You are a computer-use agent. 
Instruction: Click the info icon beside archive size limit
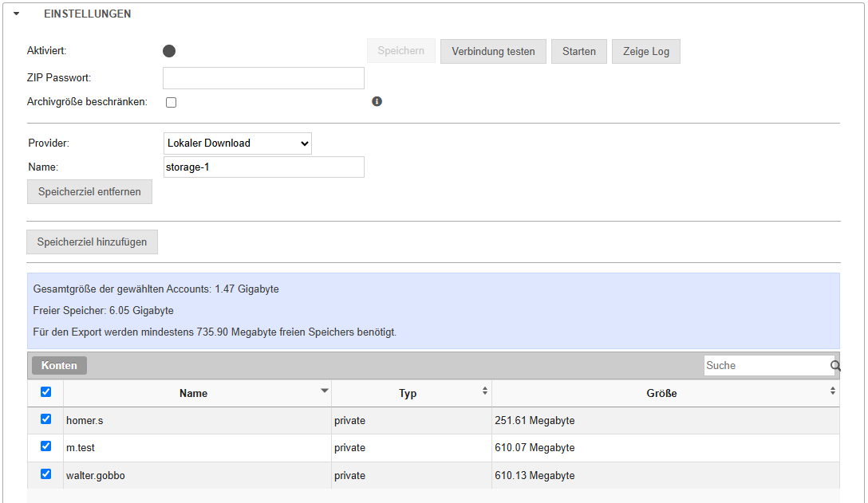377,101
